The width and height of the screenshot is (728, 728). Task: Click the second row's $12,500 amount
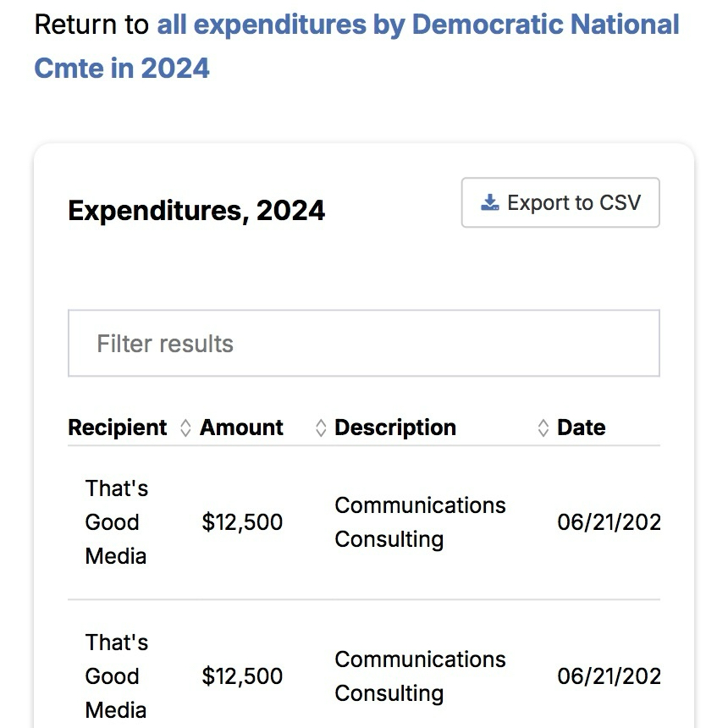[x=242, y=676]
